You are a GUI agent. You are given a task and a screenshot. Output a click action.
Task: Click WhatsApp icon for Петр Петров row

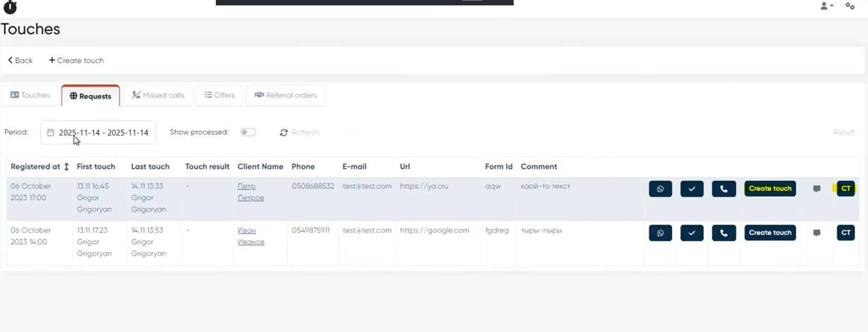click(x=660, y=189)
